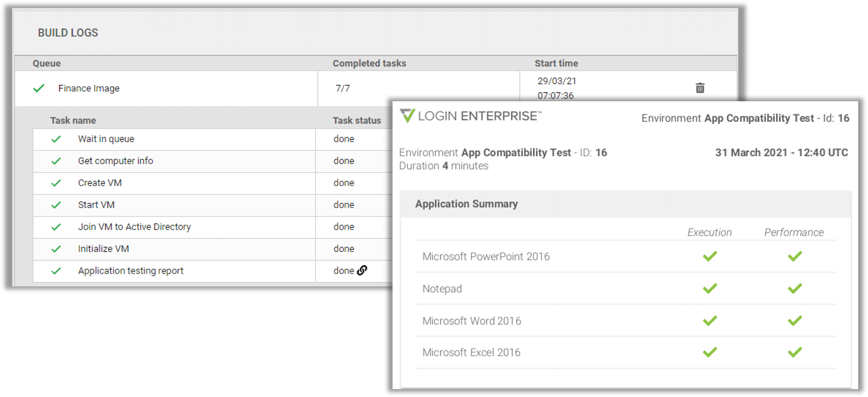Click PowerPoint 2016 Performance checkmark
The image size is (868, 397).
coord(795,256)
